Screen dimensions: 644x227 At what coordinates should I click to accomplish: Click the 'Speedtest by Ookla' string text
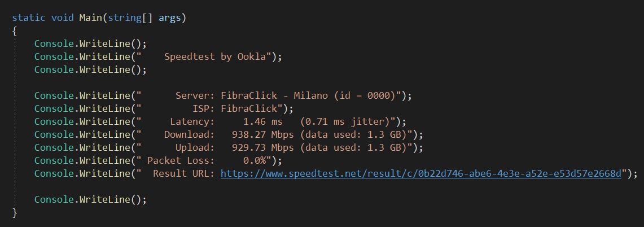(214, 56)
